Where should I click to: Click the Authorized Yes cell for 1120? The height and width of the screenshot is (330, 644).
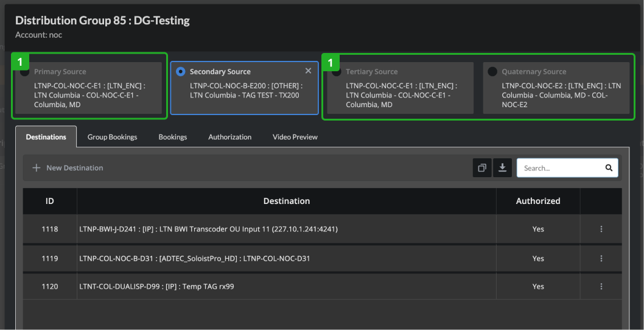click(x=538, y=286)
